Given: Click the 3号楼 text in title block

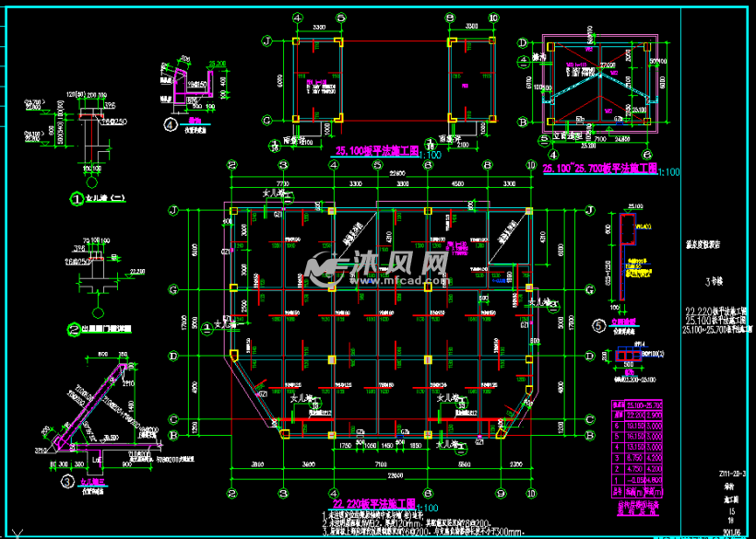Looking at the screenshot, I should click(714, 281).
